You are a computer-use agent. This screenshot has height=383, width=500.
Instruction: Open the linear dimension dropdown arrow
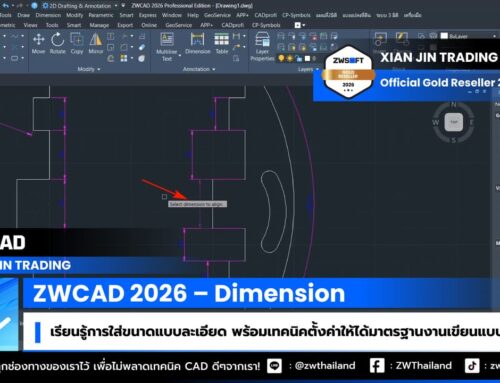click(x=244, y=36)
